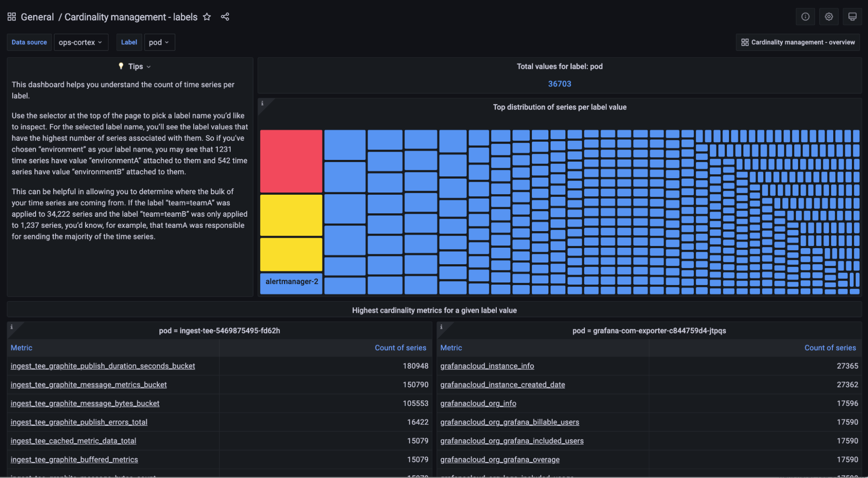The image size is (868, 478).
Task: Star the Cardinality management - labels dashboard
Action: point(207,17)
